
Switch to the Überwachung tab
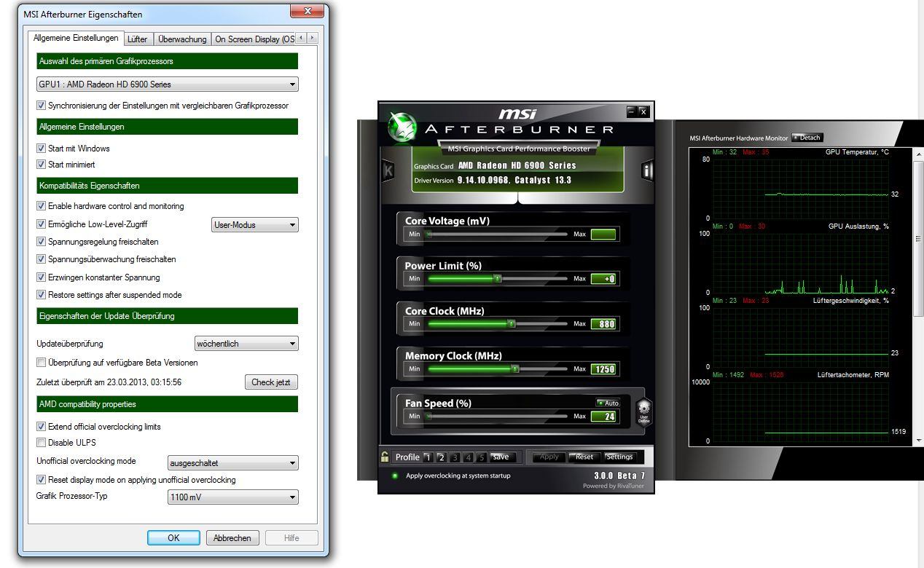point(182,39)
